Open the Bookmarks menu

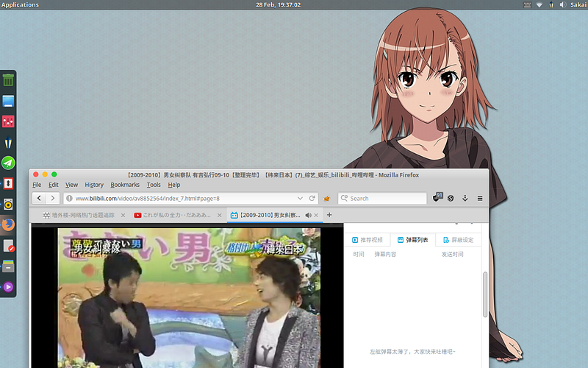[125, 185]
